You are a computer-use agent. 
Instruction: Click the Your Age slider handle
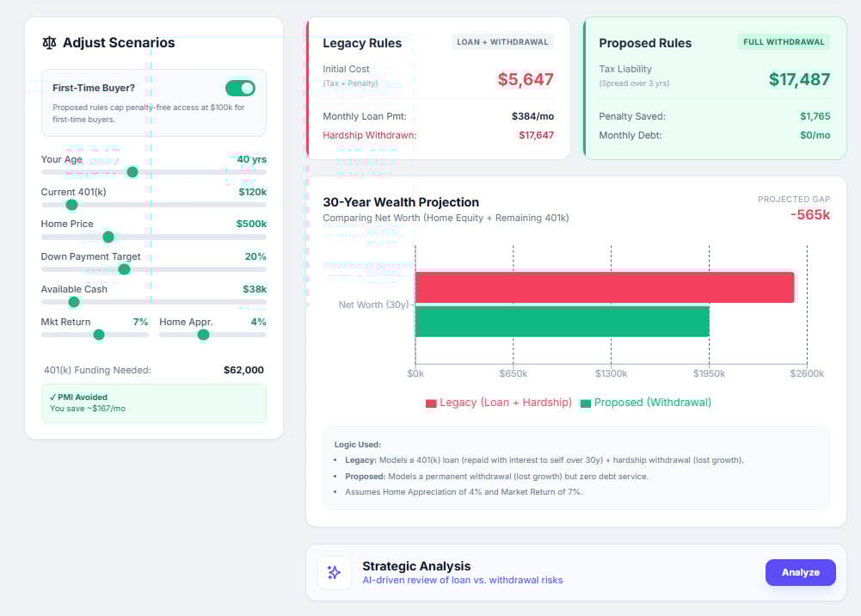pyautogui.click(x=132, y=172)
